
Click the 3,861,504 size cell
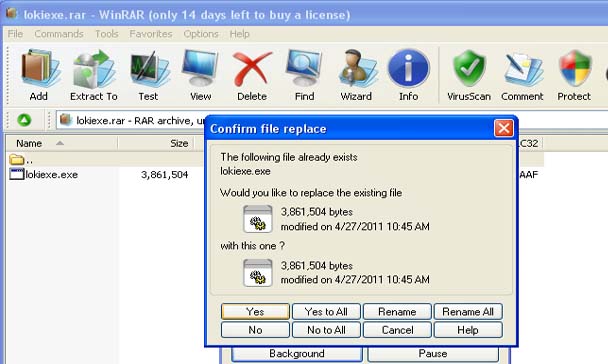click(x=165, y=175)
